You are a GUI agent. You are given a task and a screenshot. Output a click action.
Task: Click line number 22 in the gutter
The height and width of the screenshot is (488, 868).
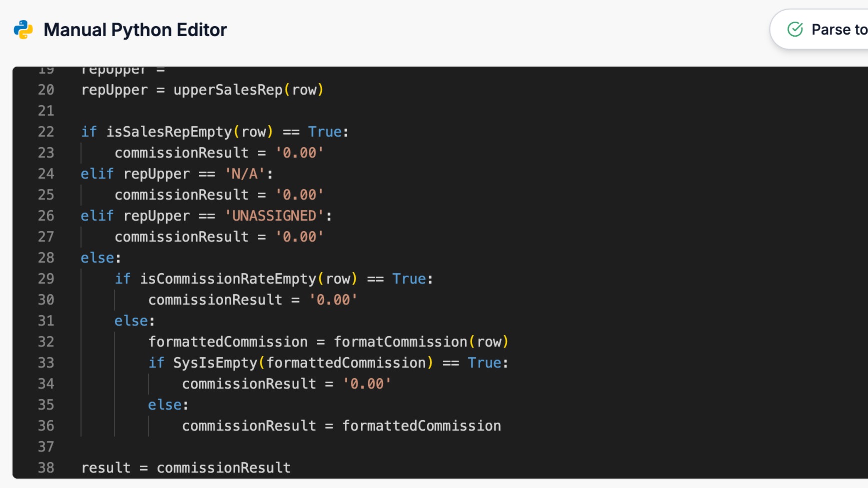pos(46,132)
